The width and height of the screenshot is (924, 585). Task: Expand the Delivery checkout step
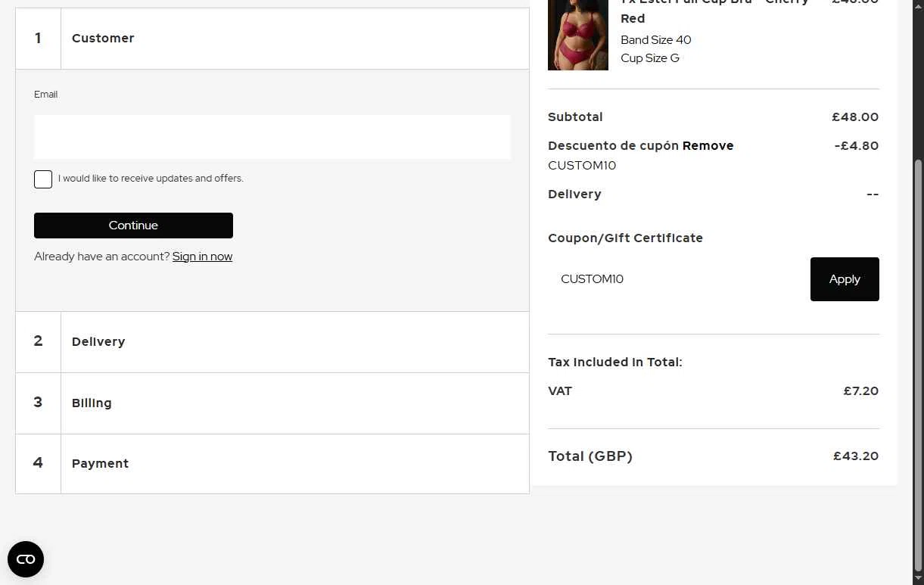272,342
